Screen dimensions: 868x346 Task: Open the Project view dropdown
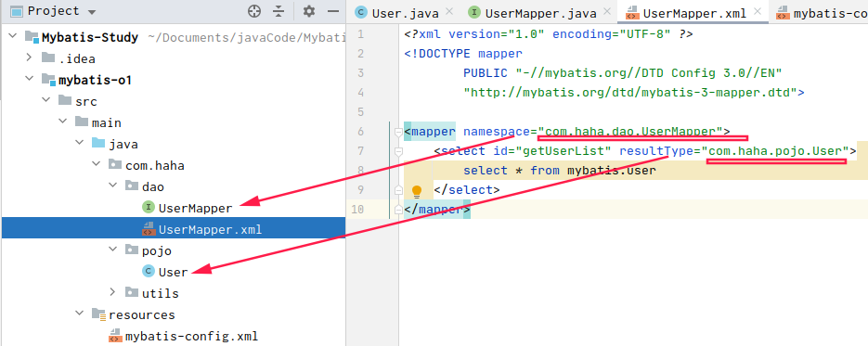pyautogui.click(x=91, y=12)
